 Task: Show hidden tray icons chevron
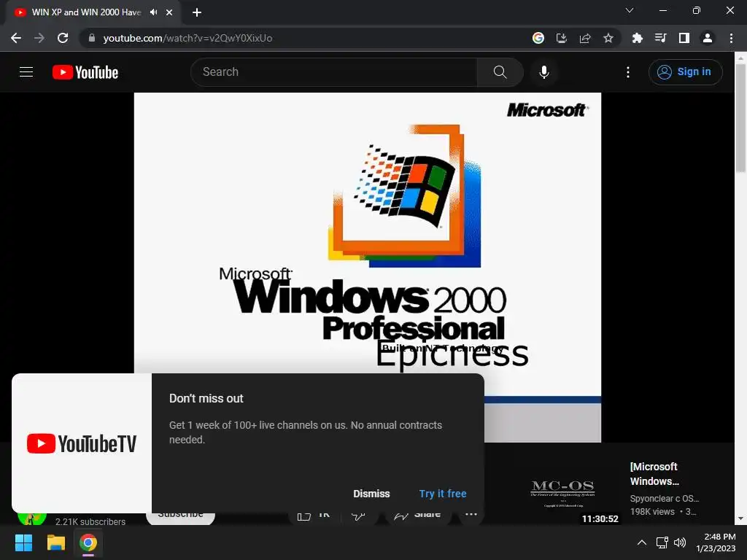pyautogui.click(x=642, y=542)
